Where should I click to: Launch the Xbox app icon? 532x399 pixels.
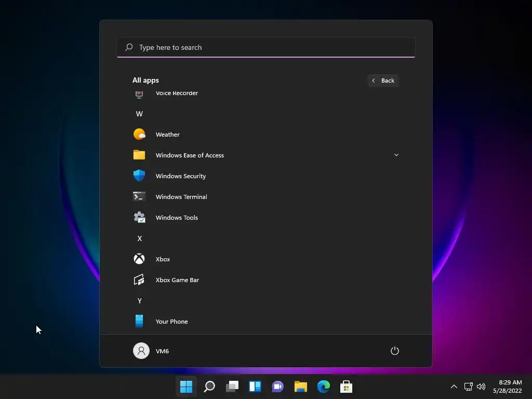pos(139,259)
